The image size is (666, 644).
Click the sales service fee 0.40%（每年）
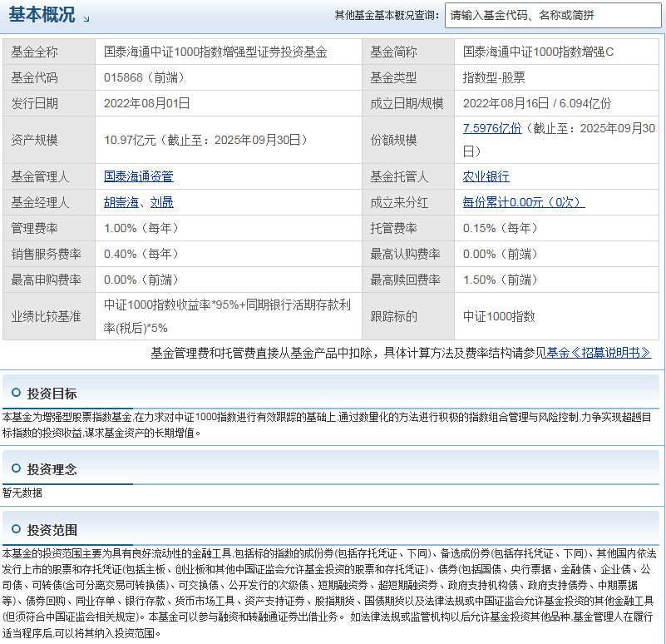click(x=141, y=255)
